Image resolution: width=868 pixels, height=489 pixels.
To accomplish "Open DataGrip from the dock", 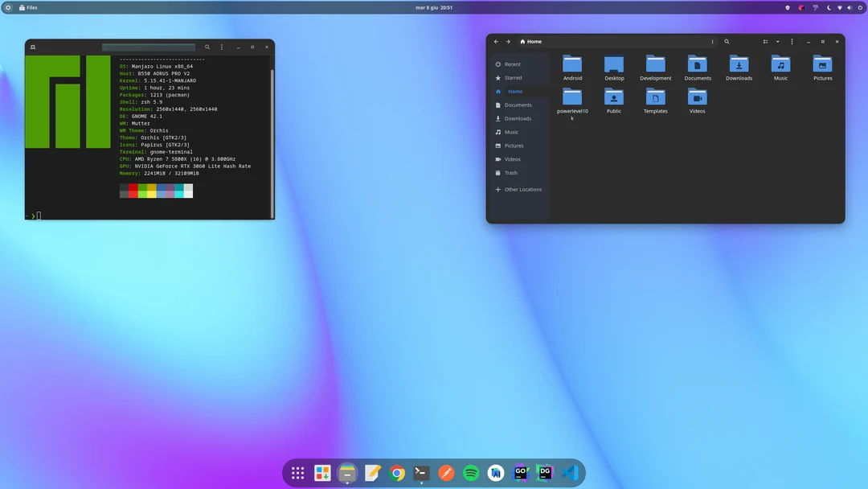I will 546,473.
